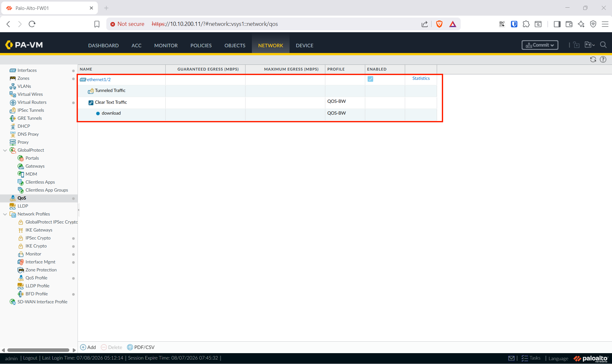Add a new QoS interface
Image resolution: width=612 pixels, height=364 pixels.
88,347
